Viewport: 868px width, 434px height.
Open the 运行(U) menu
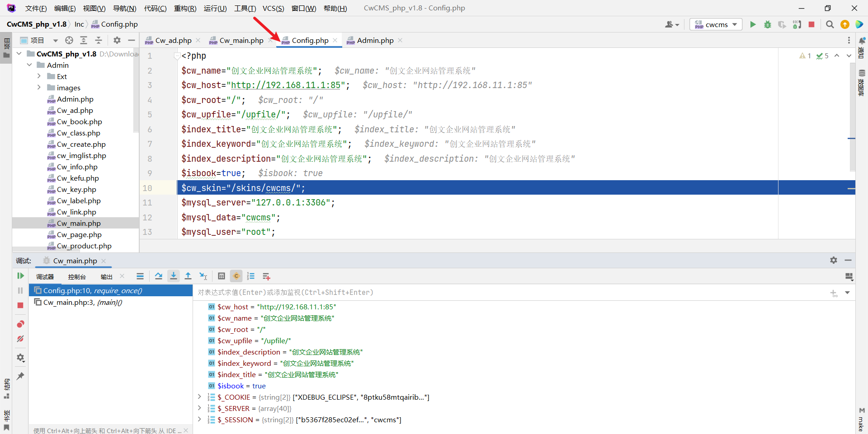(215, 8)
